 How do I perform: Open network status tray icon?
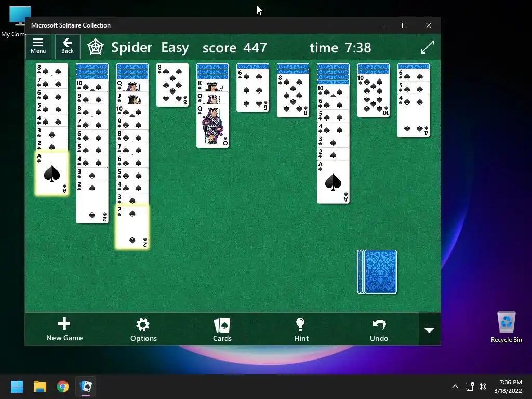[469, 387]
